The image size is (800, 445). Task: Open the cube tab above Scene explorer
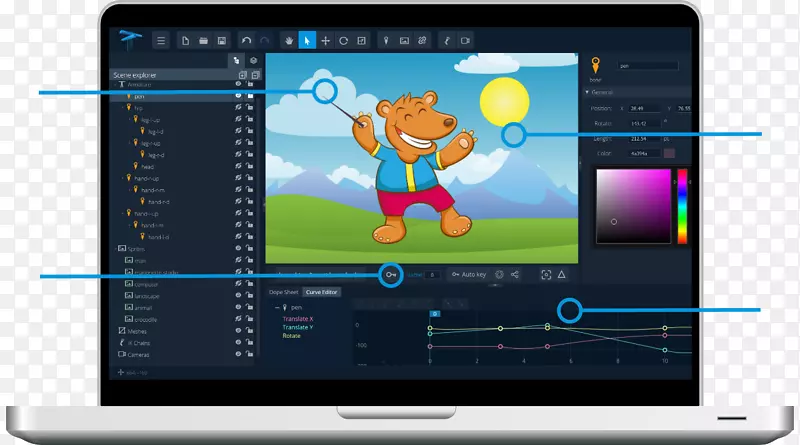254,61
